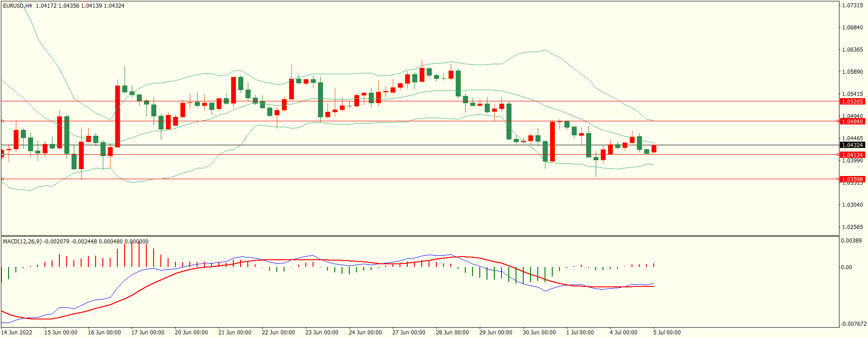Select the red 1.05265 price level tag
The height and width of the screenshot is (338, 868).
pyautogui.click(x=852, y=102)
